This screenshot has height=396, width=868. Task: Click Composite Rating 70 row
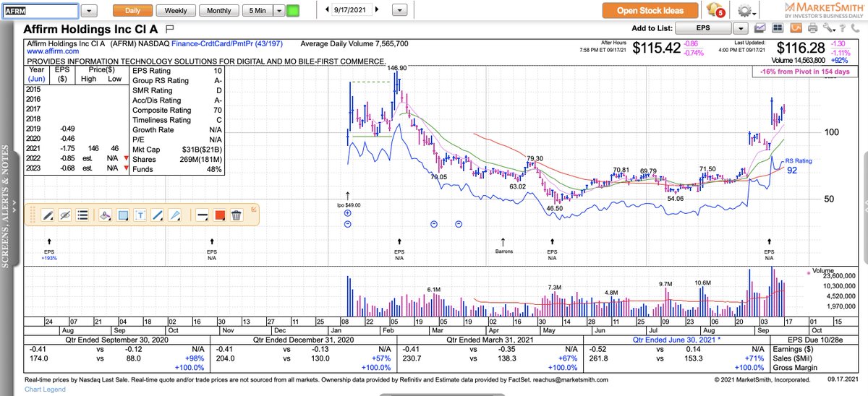(177, 111)
